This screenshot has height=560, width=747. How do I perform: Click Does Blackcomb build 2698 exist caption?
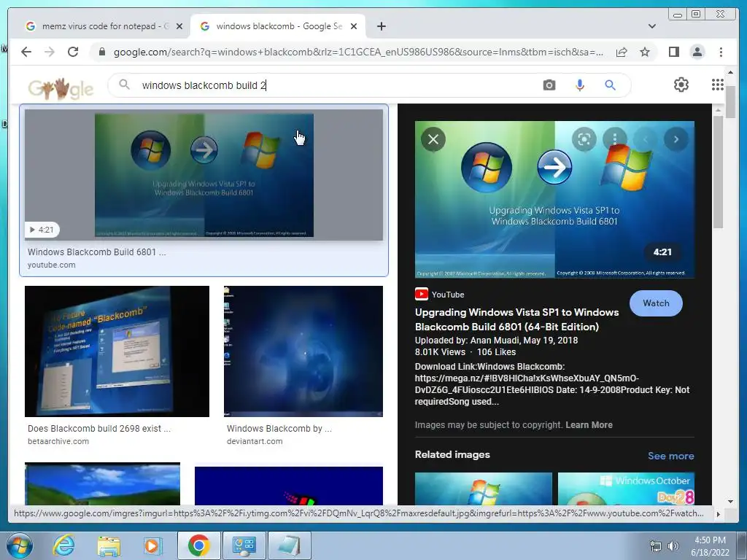click(98, 428)
